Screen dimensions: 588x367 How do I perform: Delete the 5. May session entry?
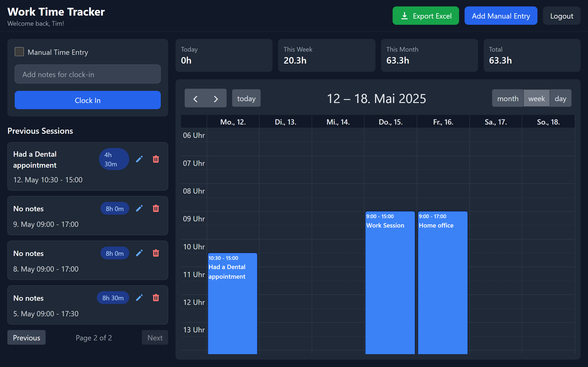point(156,297)
